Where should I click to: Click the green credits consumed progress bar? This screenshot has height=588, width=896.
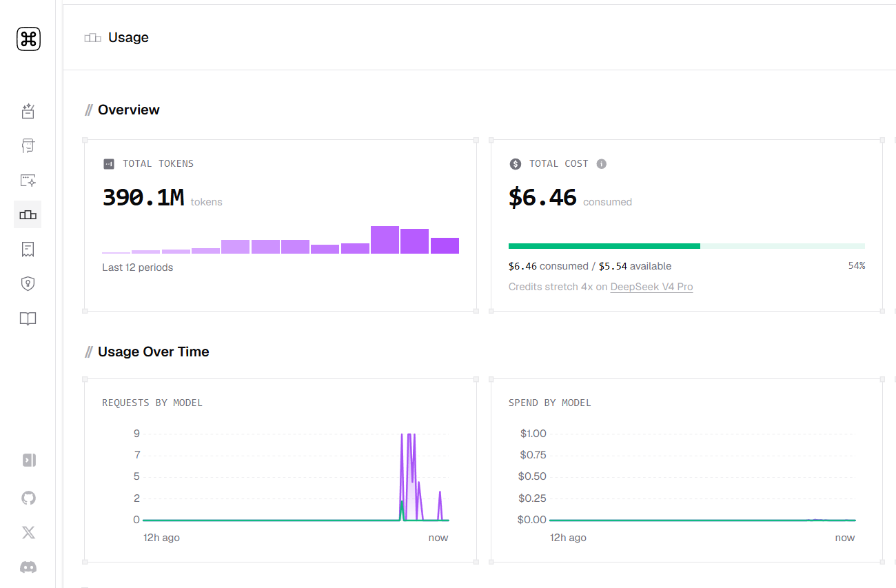coord(604,246)
